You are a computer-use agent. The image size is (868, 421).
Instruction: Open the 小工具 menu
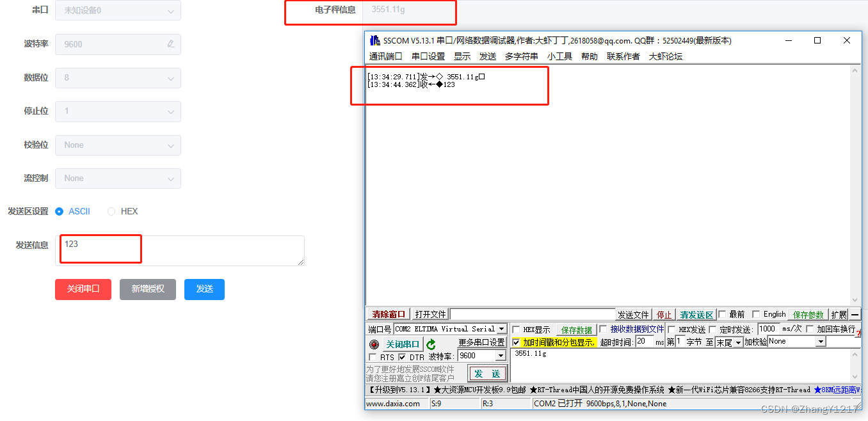[x=559, y=56]
